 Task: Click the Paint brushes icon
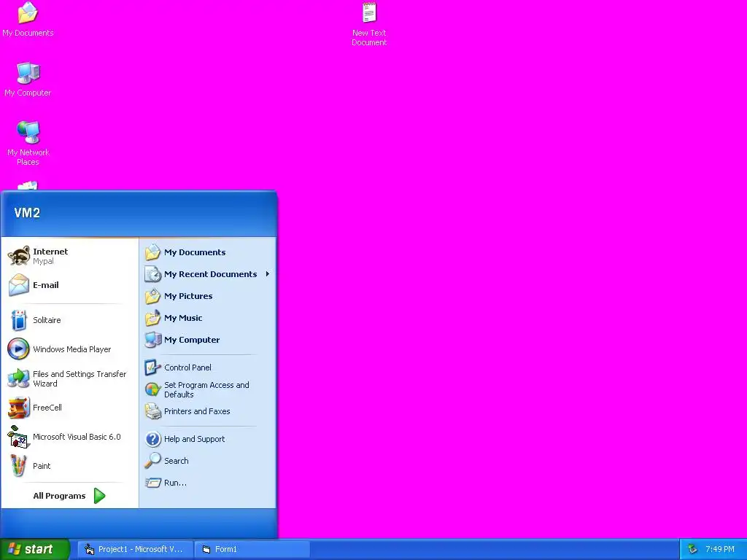(x=18, y=466)
